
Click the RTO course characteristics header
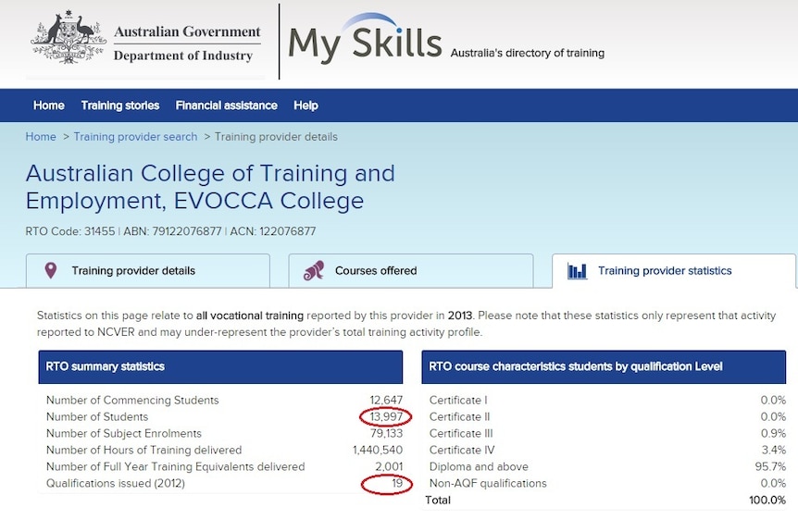coord(604,366)
